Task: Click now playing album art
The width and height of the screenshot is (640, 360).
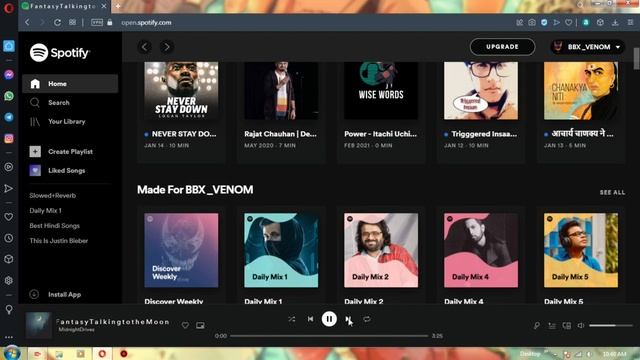Action: point(39,325)
